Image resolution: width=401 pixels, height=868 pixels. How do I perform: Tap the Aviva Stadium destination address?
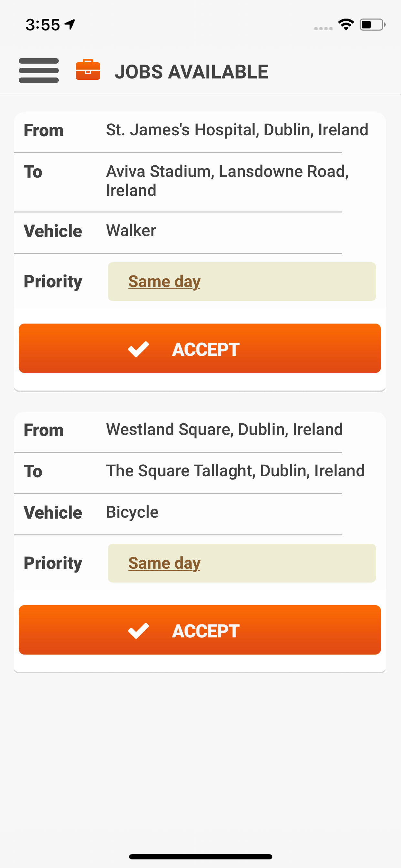click(x=227, y=181)
